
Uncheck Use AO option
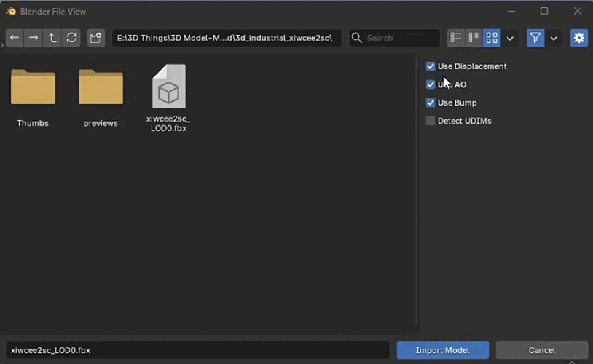pos(431,84)
